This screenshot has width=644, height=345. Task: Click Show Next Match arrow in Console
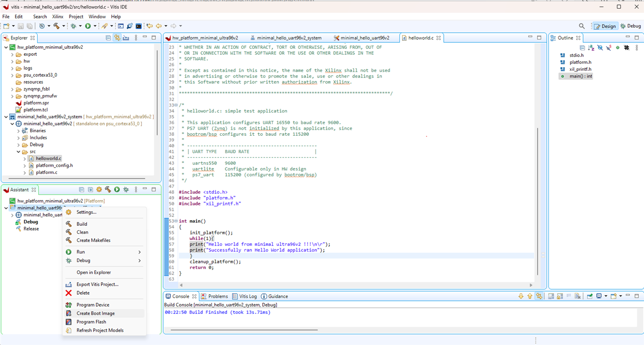[521, 296]
